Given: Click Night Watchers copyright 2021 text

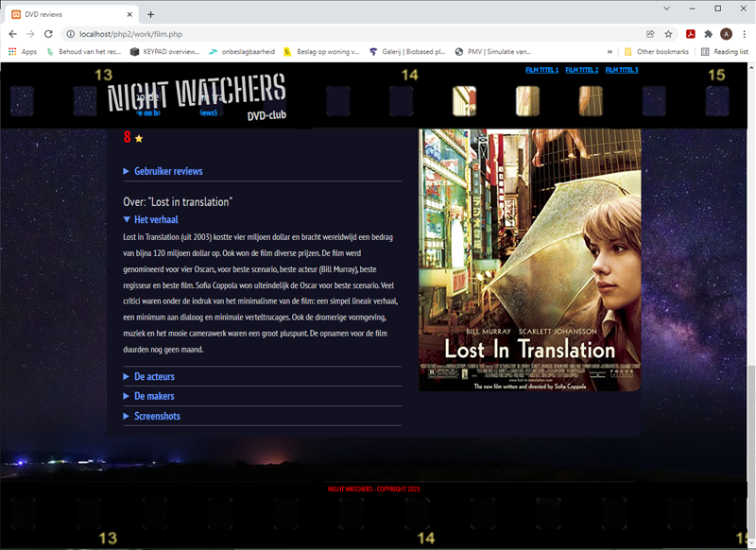Looking at the screenshot, I should point(373,489).
